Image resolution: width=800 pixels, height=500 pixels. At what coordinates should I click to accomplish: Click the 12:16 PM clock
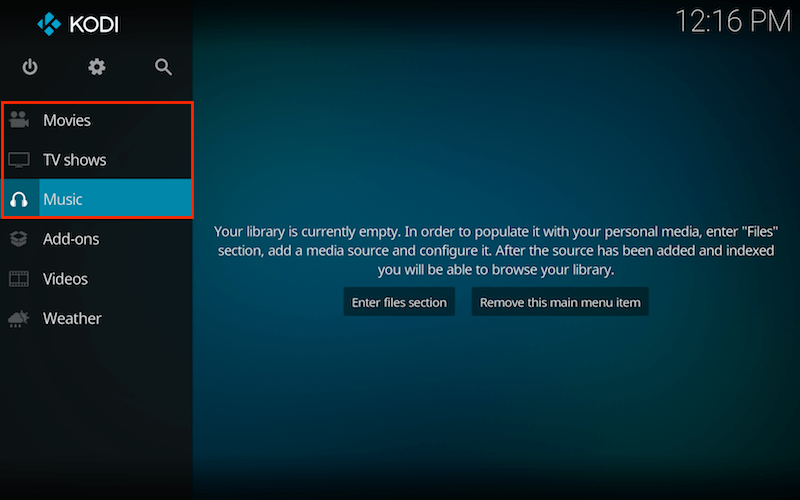coord(733,21)
